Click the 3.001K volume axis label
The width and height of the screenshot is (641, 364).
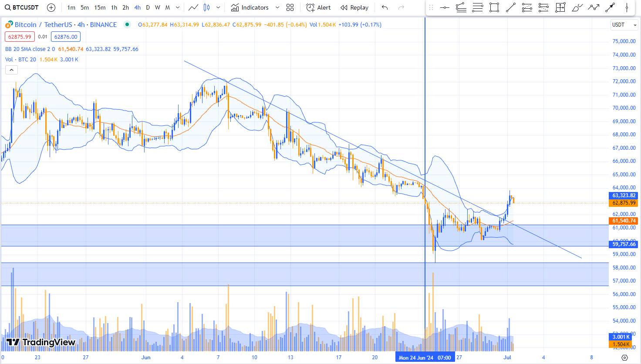point(621,337)
